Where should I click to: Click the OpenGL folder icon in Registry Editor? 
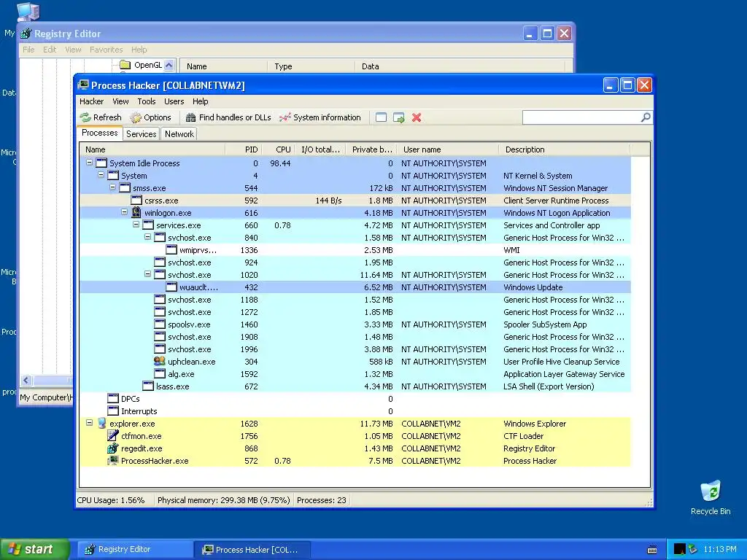coord(125,65)
